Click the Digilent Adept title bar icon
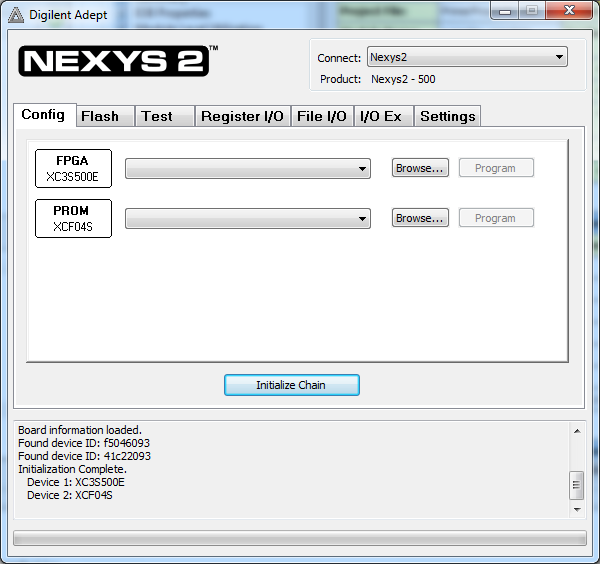Viewport: 600px width, 564px height. 16,15
